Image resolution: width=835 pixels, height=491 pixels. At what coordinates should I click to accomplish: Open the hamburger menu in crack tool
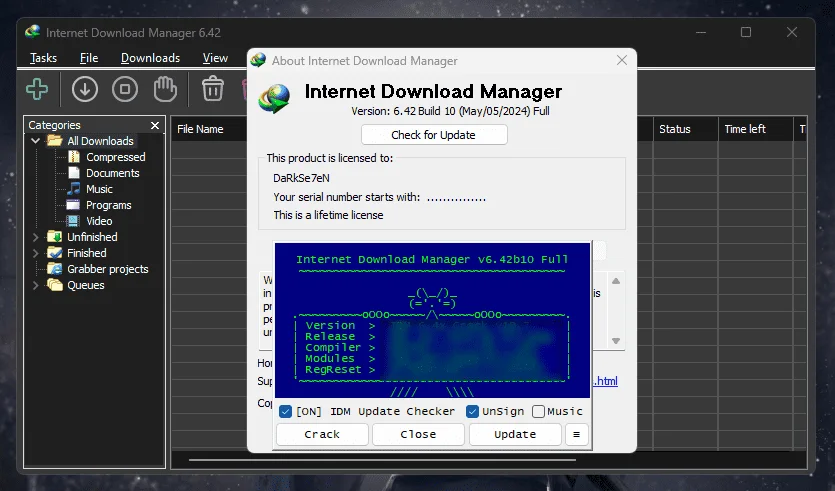point(576,435)
